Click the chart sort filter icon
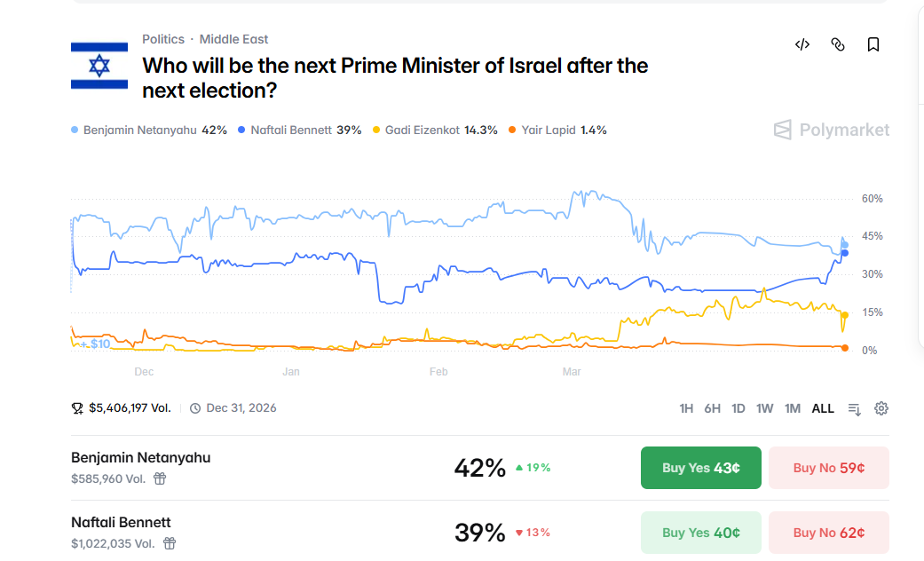 854,408
